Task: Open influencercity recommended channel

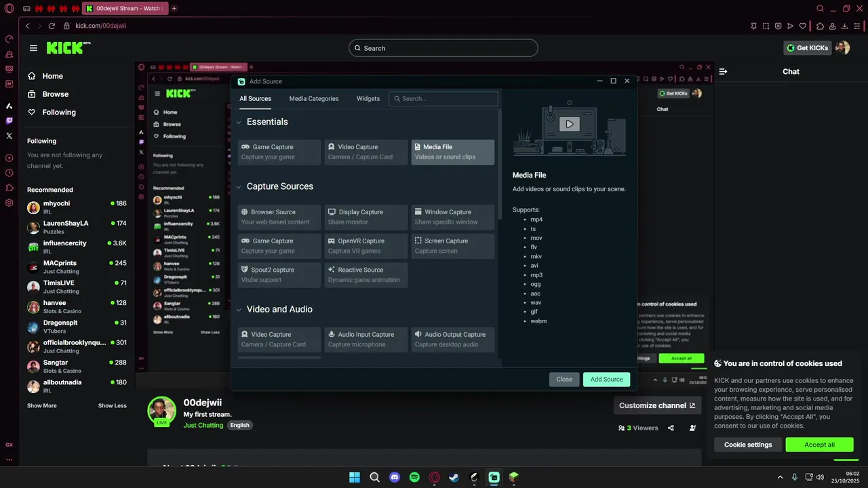Action: coord(77,247)
